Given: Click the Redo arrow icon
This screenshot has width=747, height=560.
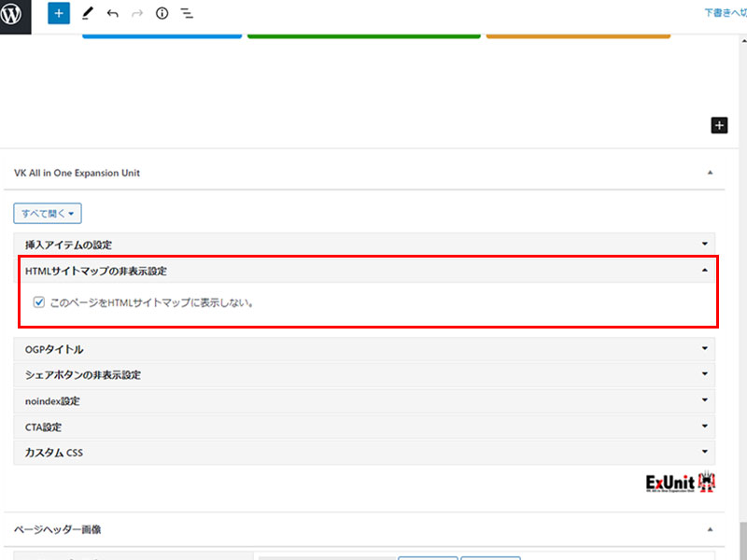Looking at the screenshot, I should (x=137, y=13).
